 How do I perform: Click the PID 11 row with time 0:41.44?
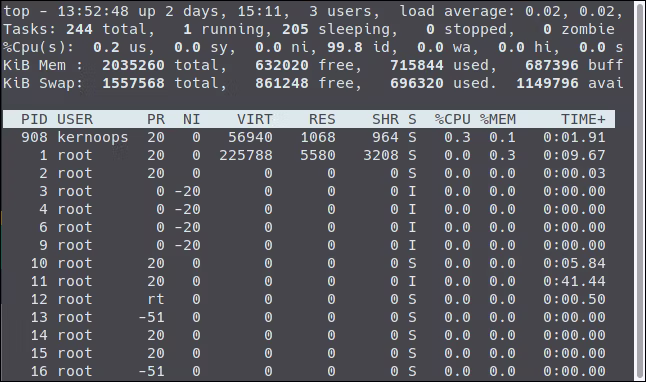(309, 281)
